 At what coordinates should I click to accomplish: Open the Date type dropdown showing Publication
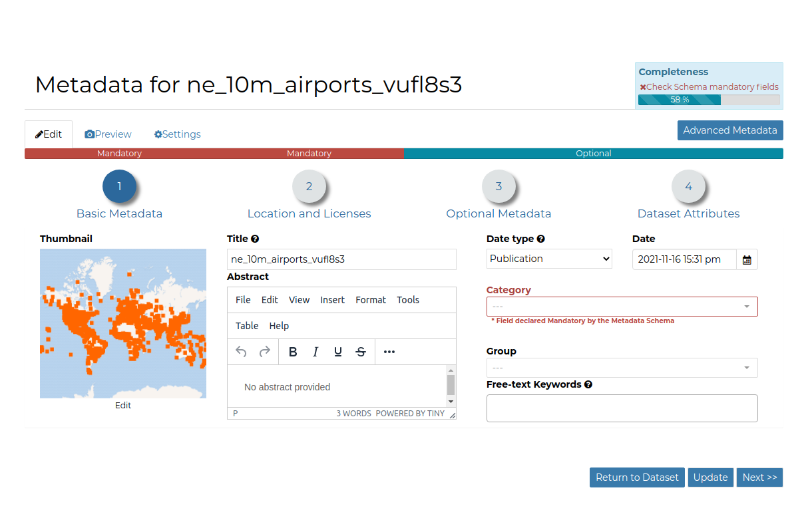[x=549, y=259]
